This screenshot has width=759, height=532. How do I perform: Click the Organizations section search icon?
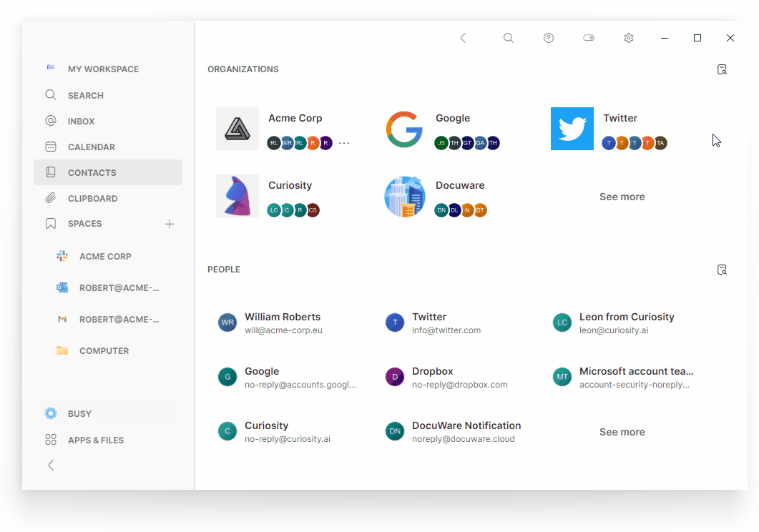point(723,69)
